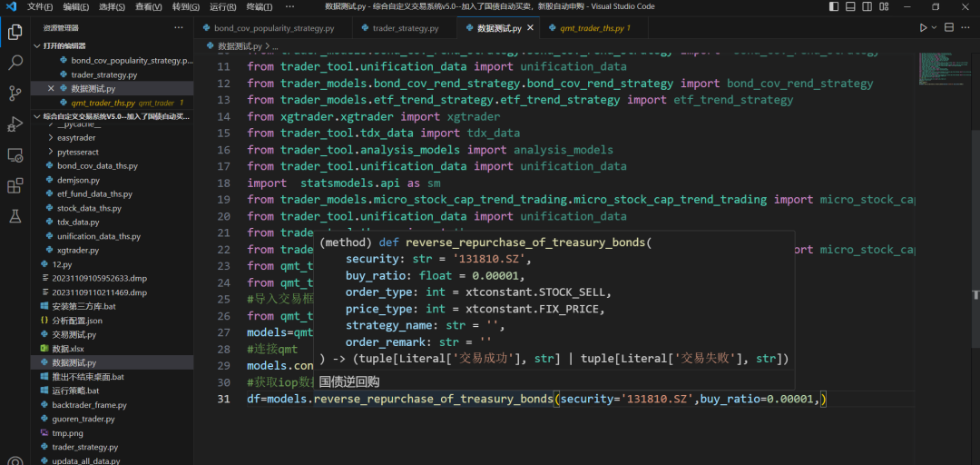Collapse the 打开的编辑器 section
980x465 pixels.
36,46
